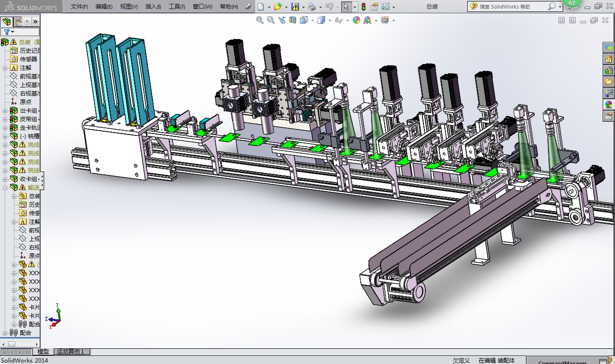Open the feature tree filter dropdown
The width and height of the screenshot is (615, 364).
[x=9, y=32]
